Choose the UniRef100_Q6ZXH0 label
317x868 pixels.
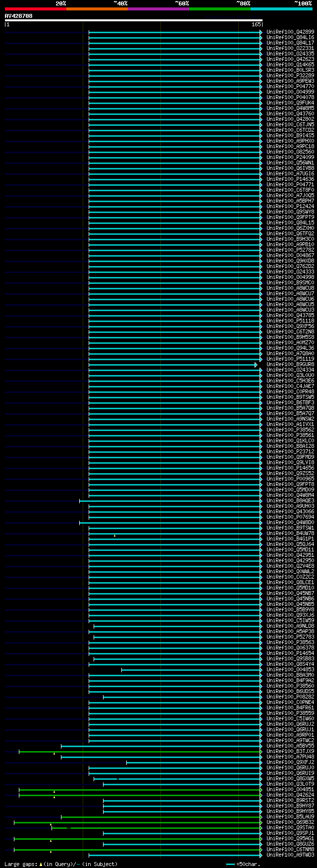290,228
